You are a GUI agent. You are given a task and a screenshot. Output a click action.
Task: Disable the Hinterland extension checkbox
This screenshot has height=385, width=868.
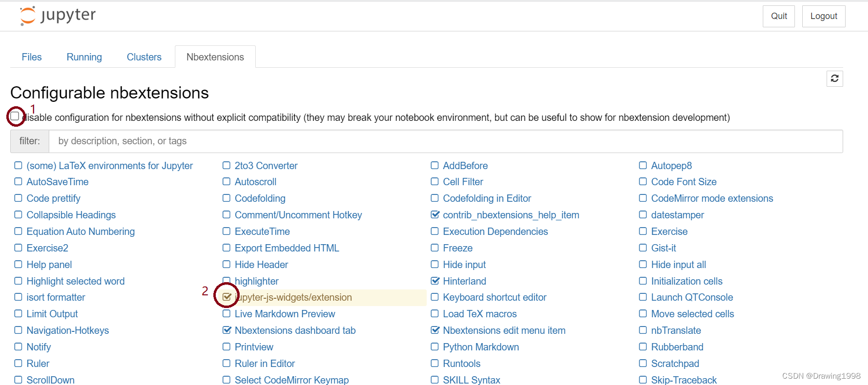435,281
